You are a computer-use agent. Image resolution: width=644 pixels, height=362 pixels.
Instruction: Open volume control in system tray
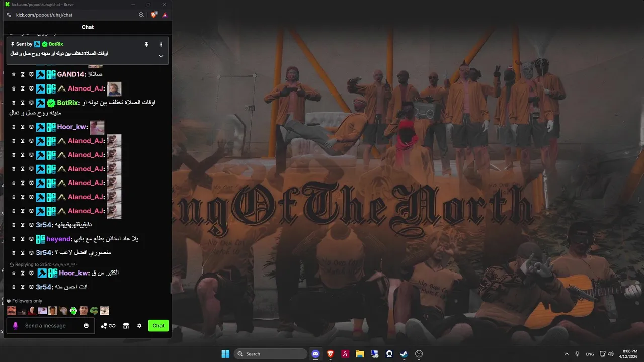[x=611, y=354]
